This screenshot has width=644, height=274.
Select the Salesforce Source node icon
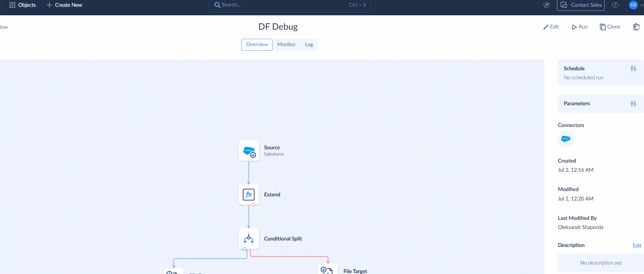[x=249, y=151]
